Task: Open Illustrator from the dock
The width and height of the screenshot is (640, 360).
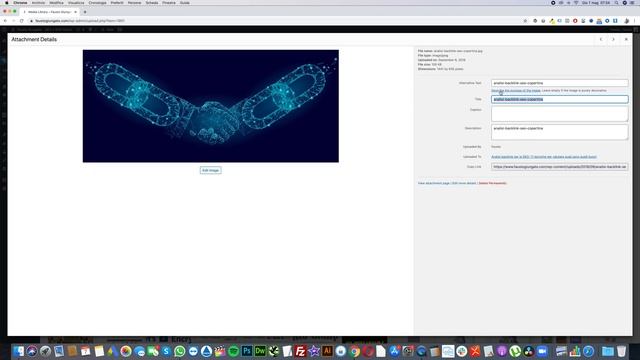Action: point(327,351)
